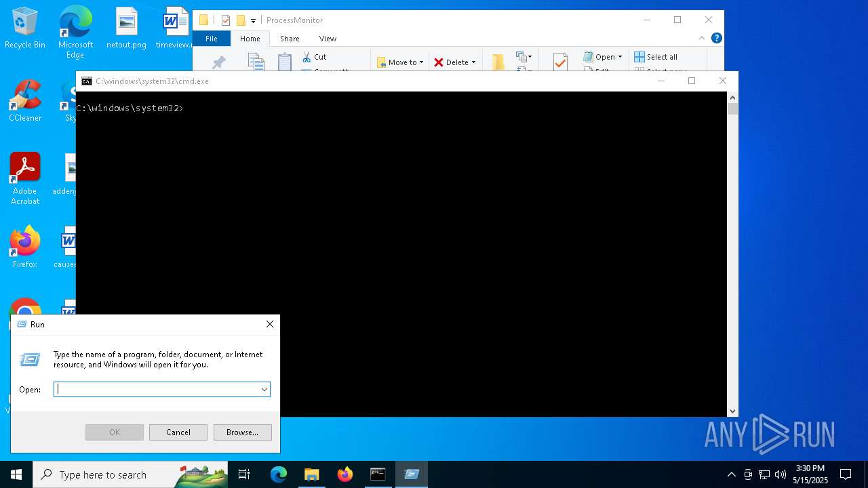The height and width of the screenshot is (488, 868).
Task: Select the netout.png desktop file
Action: coord(126,28)
